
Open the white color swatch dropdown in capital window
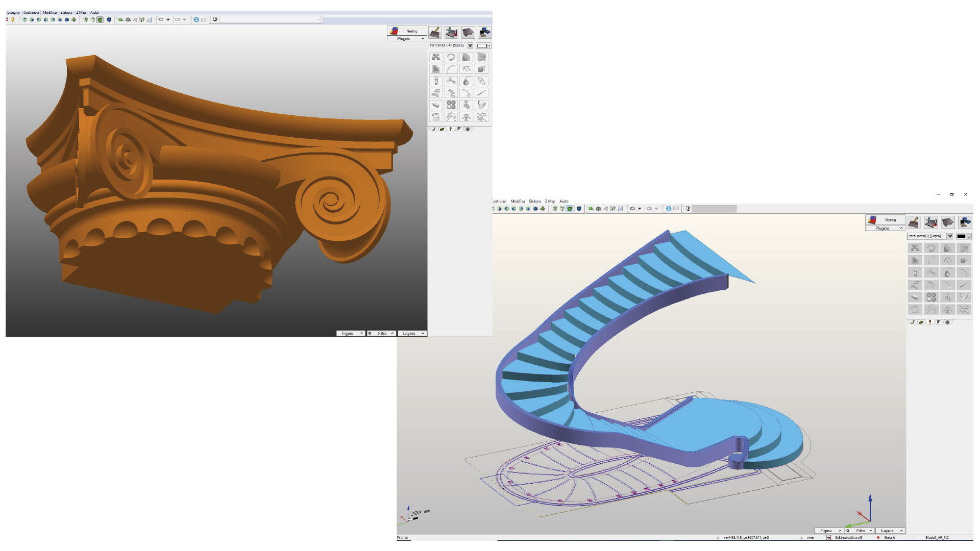pos(483,45)
